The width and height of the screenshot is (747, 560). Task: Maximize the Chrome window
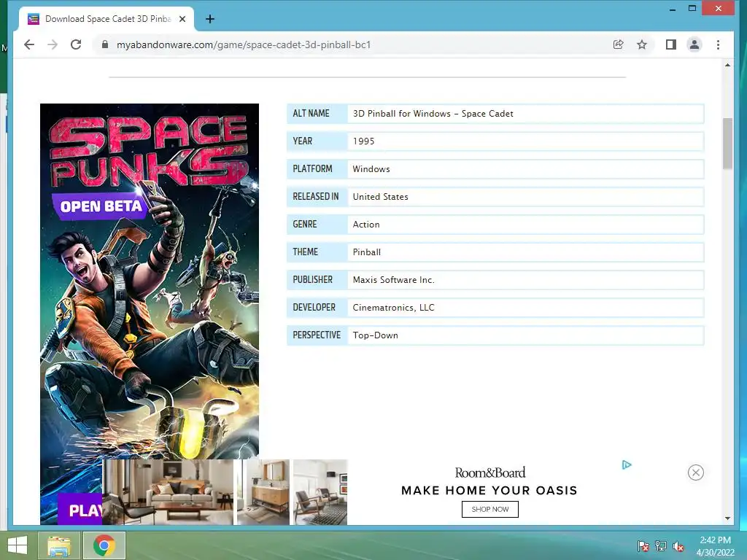click(692, 8)
